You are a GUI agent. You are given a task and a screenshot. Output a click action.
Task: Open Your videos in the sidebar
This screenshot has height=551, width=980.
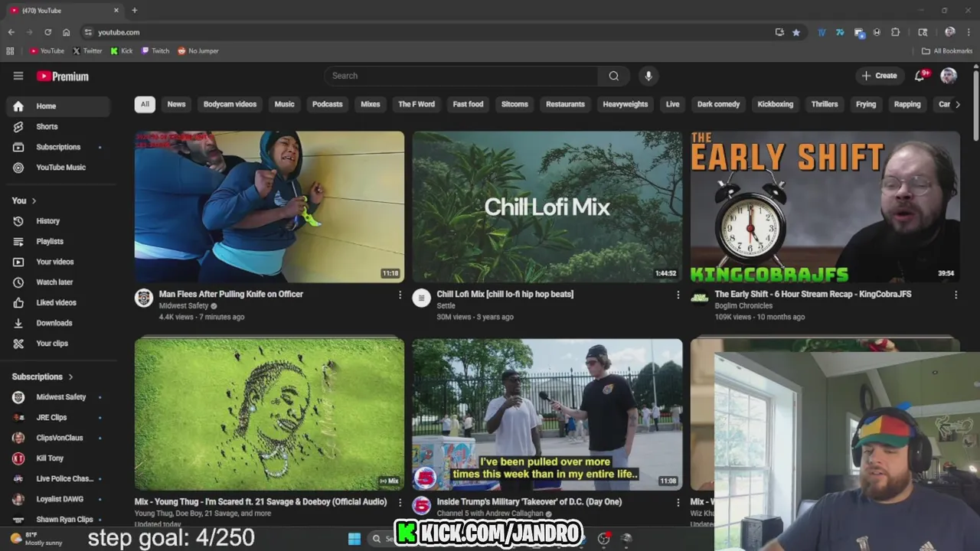tap(58, 262)
